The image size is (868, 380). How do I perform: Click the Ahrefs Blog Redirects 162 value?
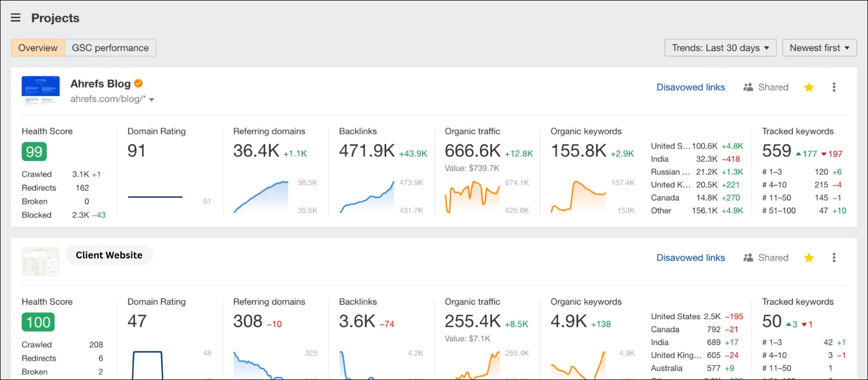tap(82, 188)
